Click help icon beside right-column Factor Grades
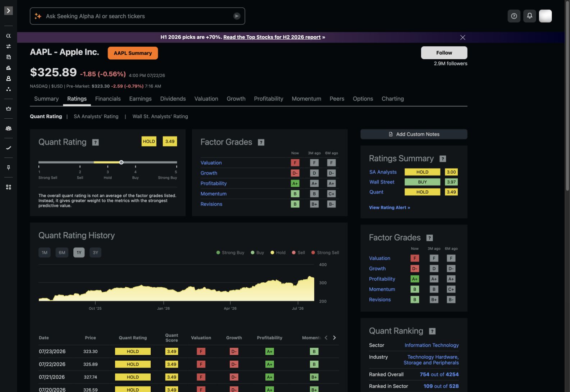The height and width of the screenshot is (392, 570). click(x=429, y=238)
